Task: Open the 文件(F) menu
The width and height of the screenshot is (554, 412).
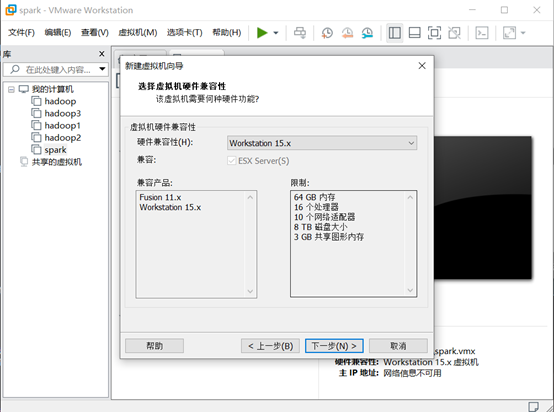Action: click(x=22, y=33)
